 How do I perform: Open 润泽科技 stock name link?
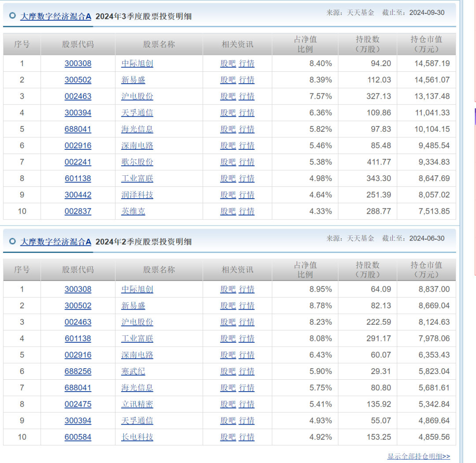[x=137, y=194]
